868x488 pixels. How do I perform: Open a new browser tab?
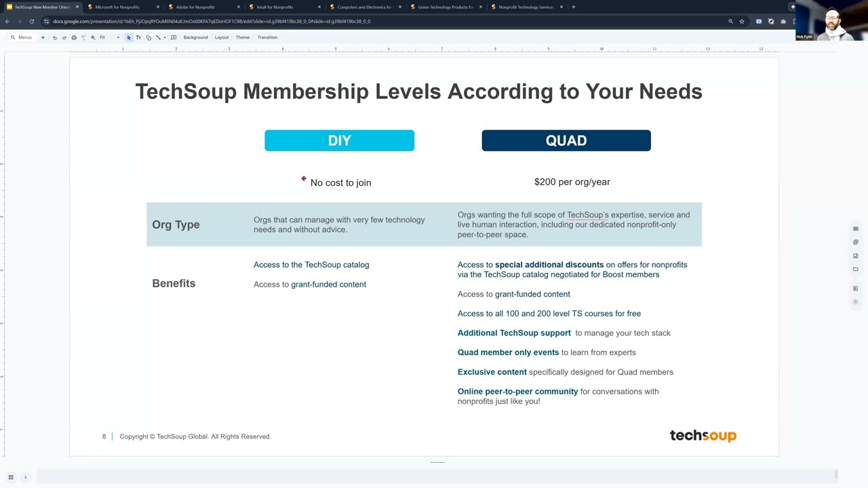click(574, 7)
